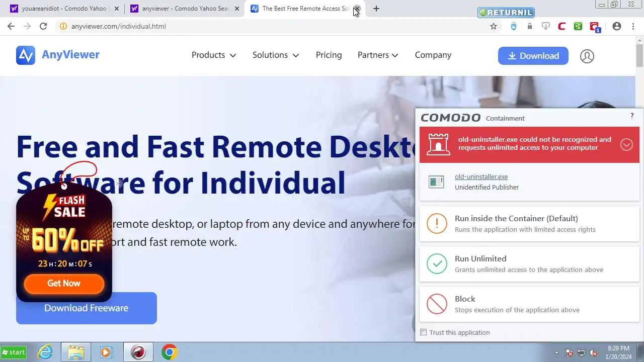Click the muted volume tray icon

tap(593, 352)
